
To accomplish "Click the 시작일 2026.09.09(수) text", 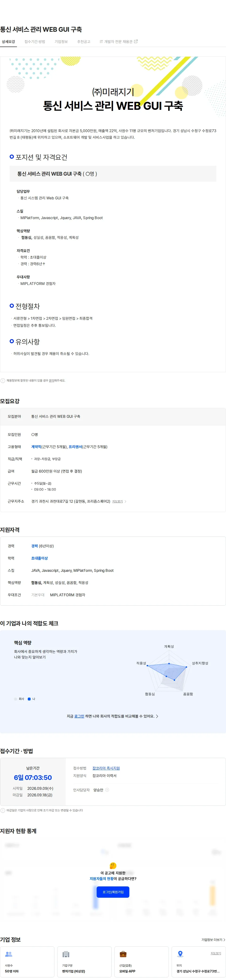I will [x=33, y=788].
